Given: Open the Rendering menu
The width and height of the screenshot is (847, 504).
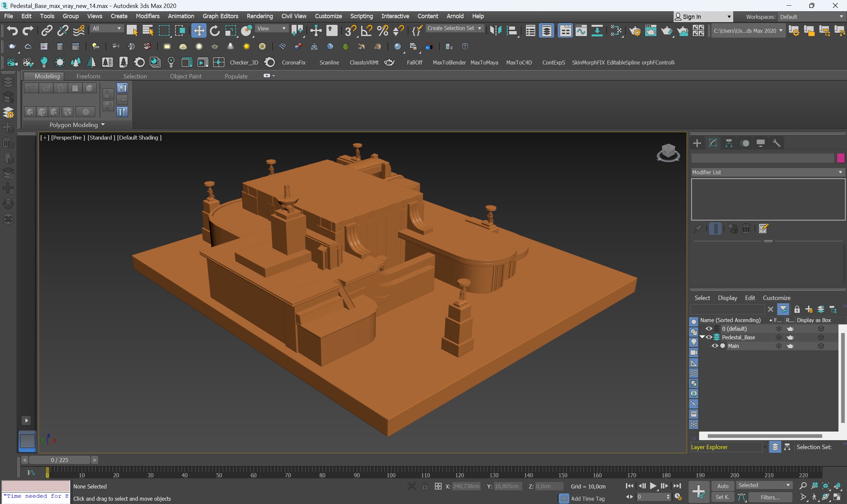Looking at the screenshot, I should point(260,16).
